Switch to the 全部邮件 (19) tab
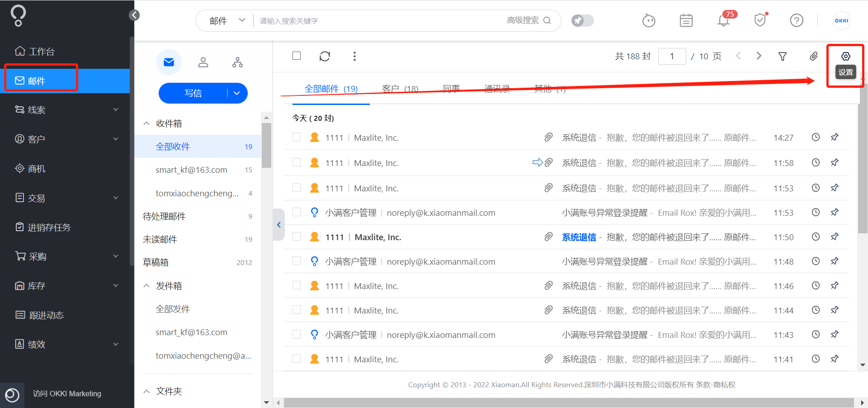868x408 pixels. tap(331, 89)
